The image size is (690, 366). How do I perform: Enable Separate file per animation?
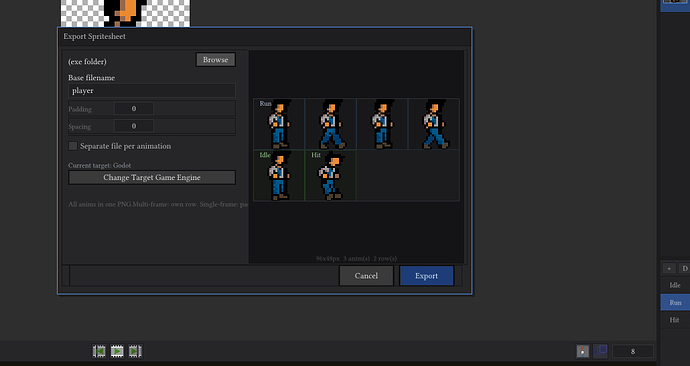pos(73,146)
